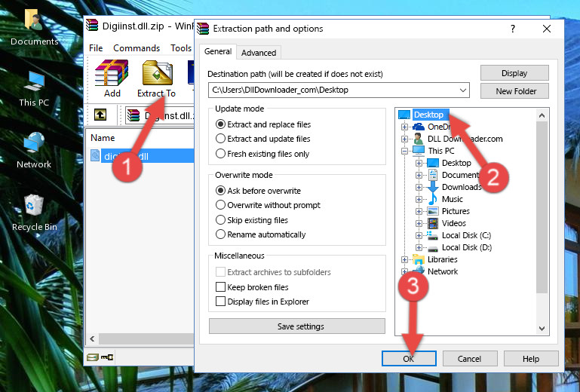Expand the Libraries tree node
The height and width of the screenshot is (392, 580).
point(404,259)
